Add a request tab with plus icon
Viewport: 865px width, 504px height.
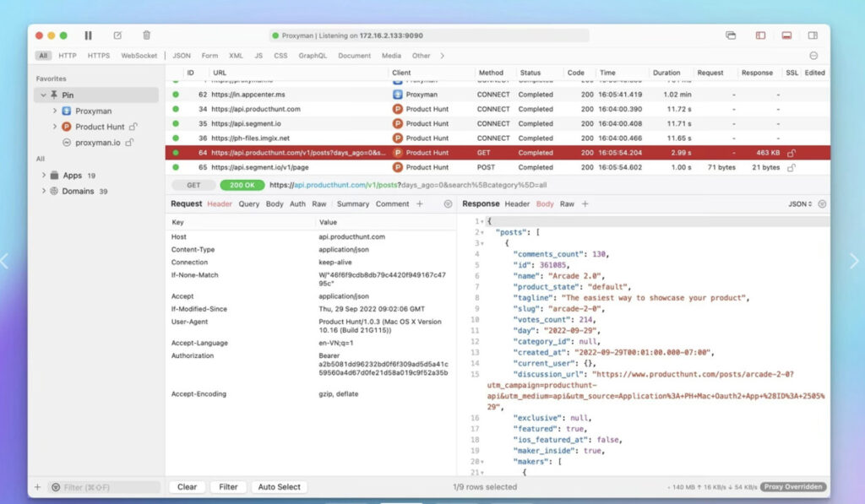point(420,204)
